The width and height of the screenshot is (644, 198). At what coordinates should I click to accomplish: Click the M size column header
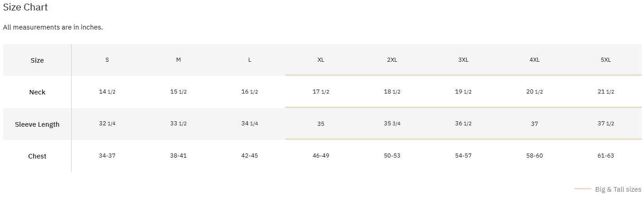pos(178,60)
